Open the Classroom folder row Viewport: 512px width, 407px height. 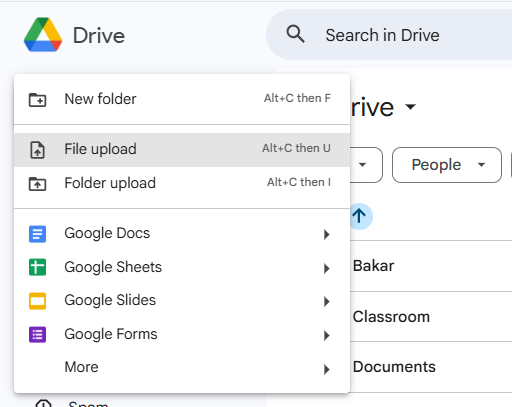point(431,317)
